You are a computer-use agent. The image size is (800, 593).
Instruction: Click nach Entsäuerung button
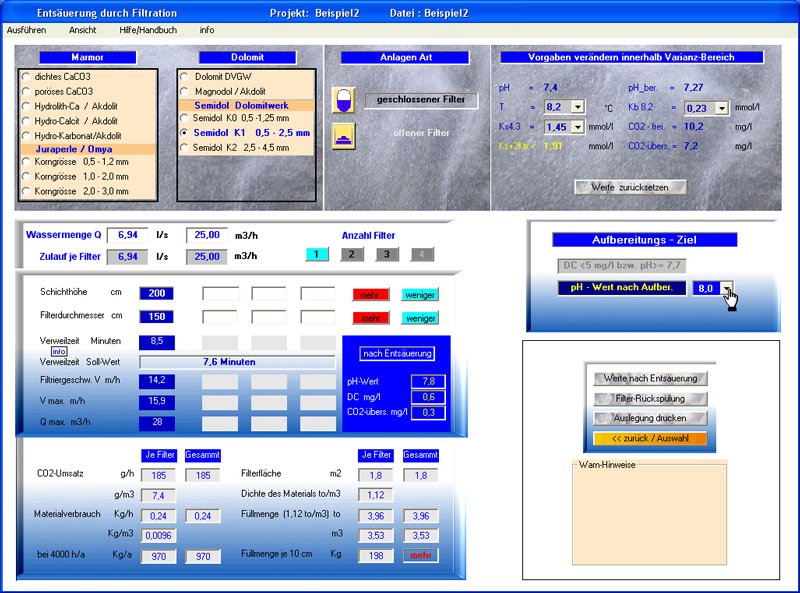(x=397, y=354)
